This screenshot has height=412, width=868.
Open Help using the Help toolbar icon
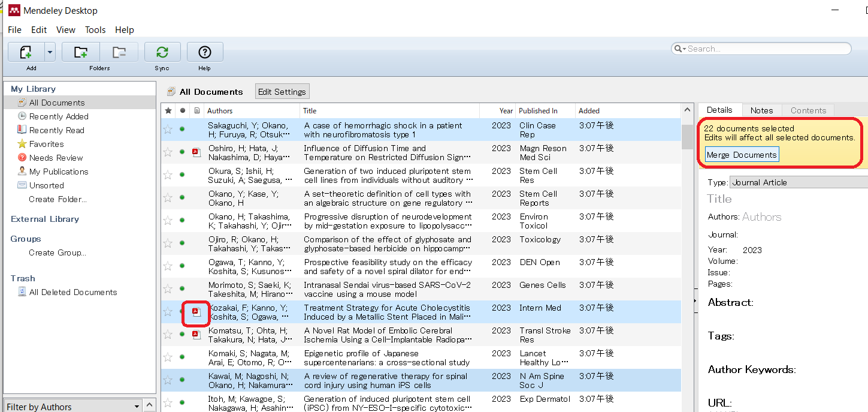click(x=204, y=52)
